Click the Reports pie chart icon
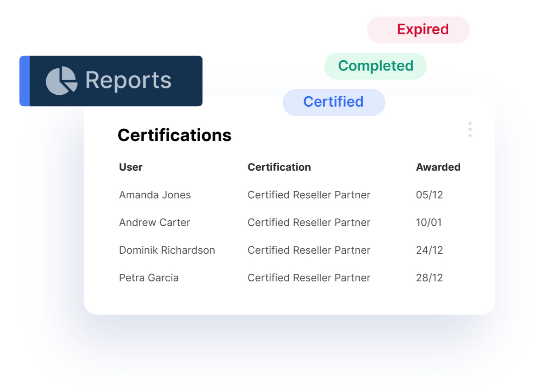 click(61, 81)
